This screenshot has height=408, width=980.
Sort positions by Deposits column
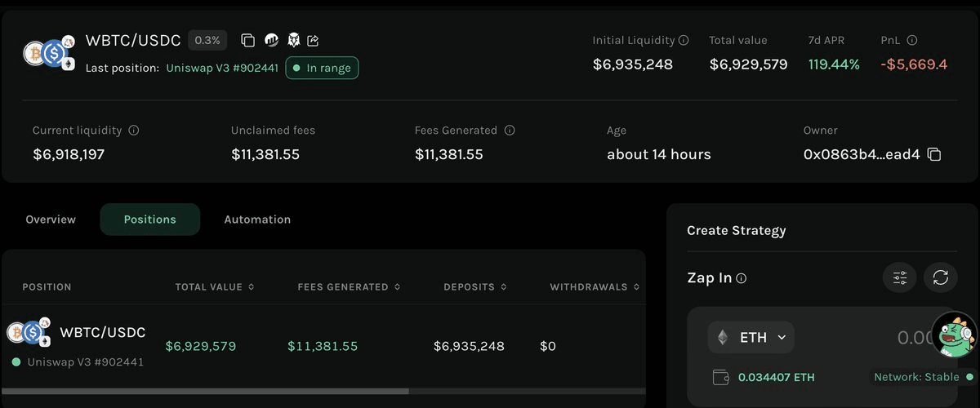click(474, 287)
